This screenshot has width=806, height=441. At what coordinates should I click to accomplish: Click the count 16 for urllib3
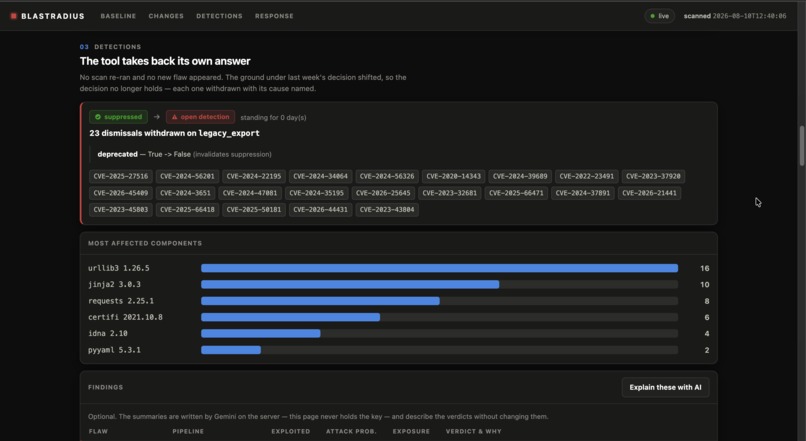click(705, 268)
